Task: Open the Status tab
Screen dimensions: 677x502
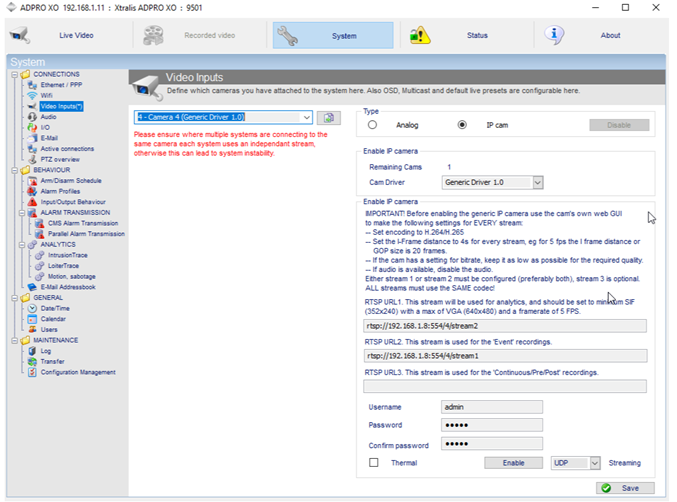Action: pos(468,35)
